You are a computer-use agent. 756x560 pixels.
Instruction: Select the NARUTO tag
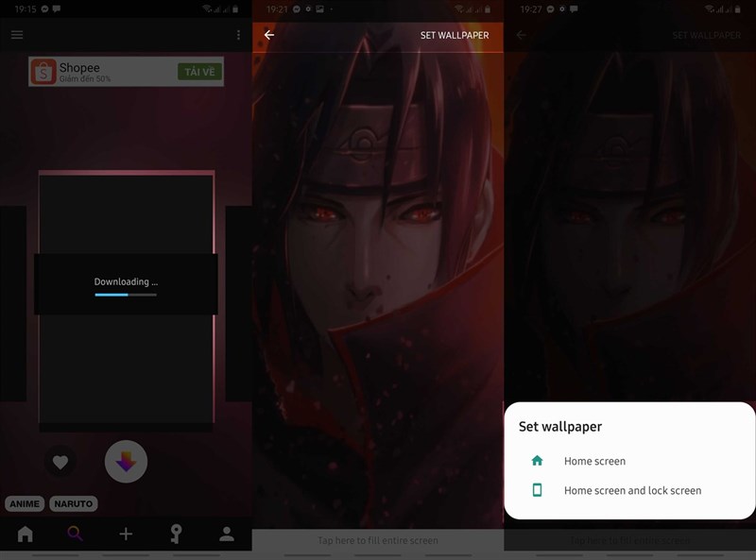[74, 503]
